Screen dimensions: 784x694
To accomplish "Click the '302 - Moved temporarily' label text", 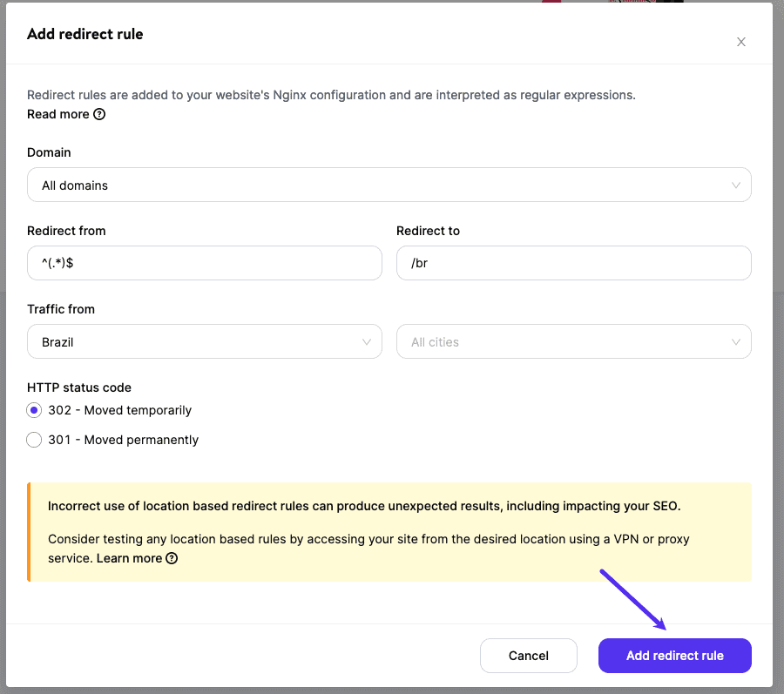I will [119, 410].
